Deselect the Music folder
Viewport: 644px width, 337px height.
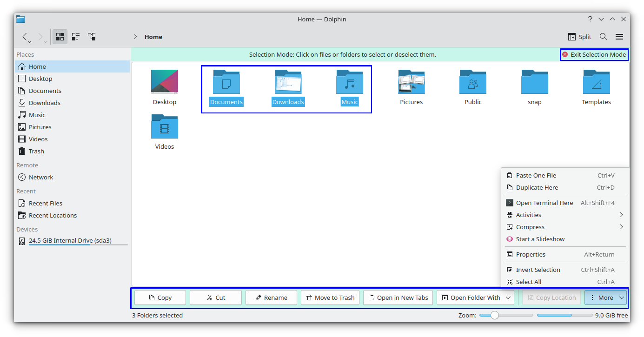click(x=350, y=82)
